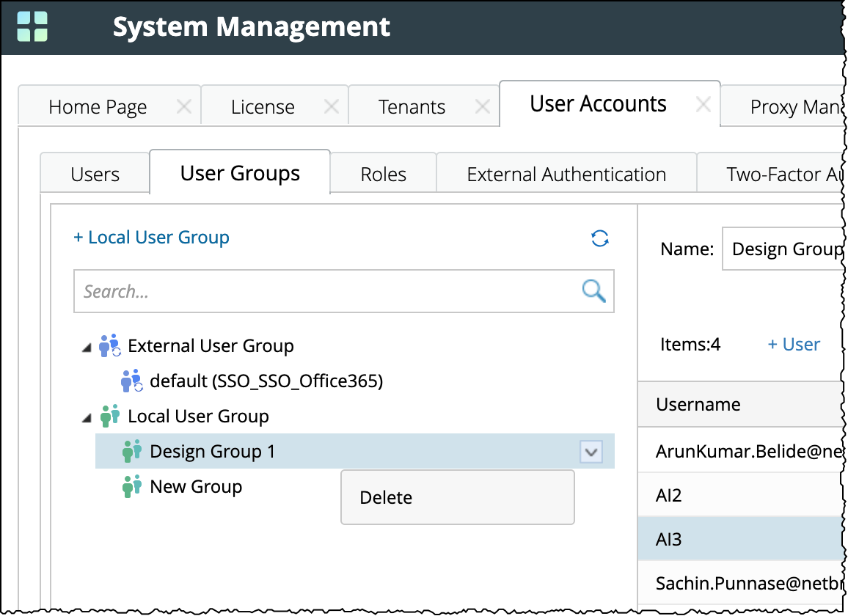Viewport: 848px width, 616px height.
Task: Click the Design Group 1 group icon
Action: click(x=132, y=451)
